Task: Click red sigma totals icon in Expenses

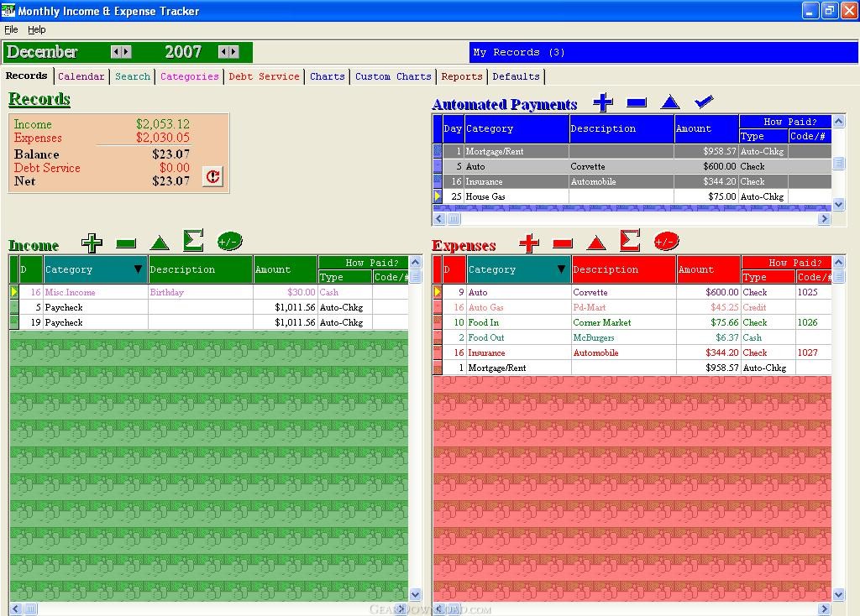Action: tap(630, 241)
